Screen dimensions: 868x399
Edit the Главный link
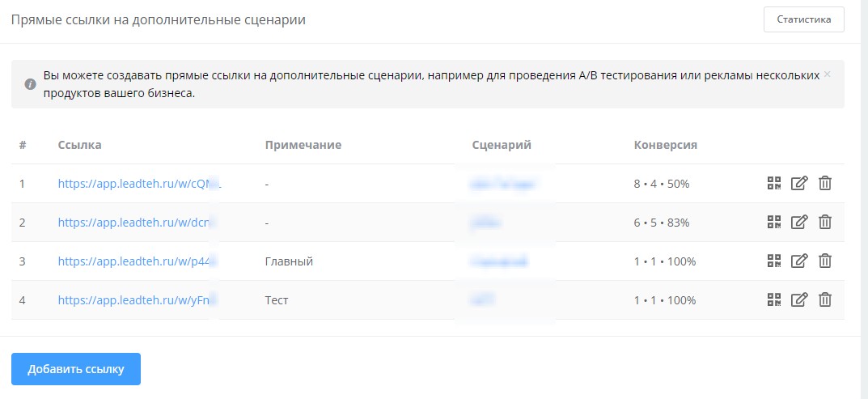tap(799, 261)
